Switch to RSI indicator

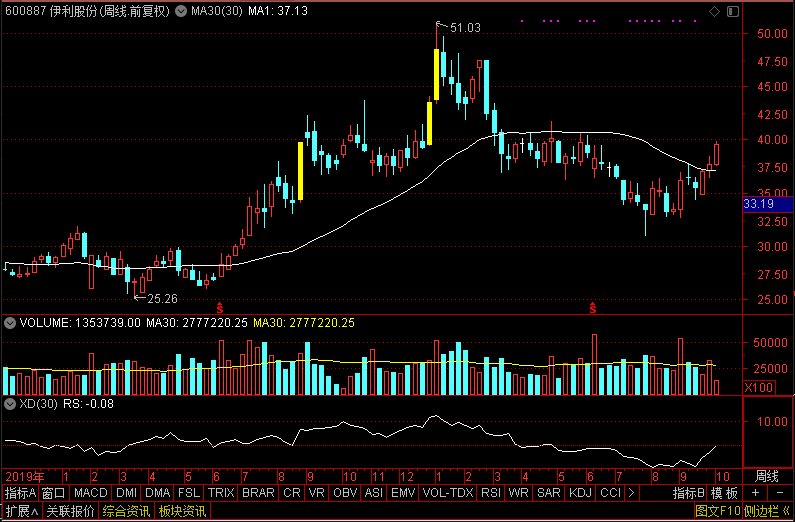tap(491, 493)
